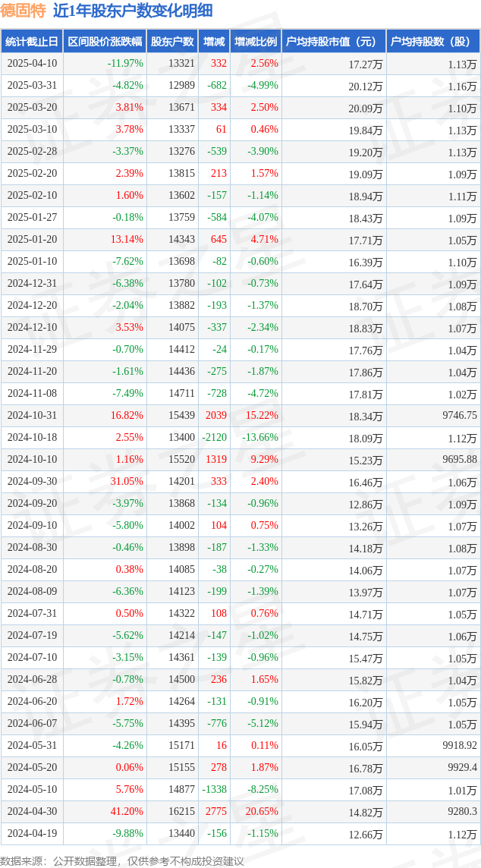
Task: Click the 41.20% price change cell
Action: click(x=127, y=811)
